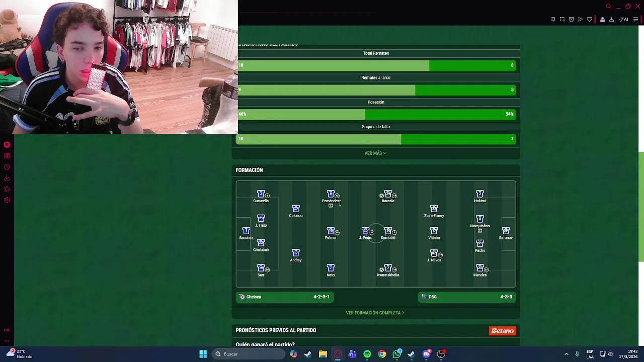
Task: Open the AI assistant in the toolbar
Action: [x=623, y=20]
